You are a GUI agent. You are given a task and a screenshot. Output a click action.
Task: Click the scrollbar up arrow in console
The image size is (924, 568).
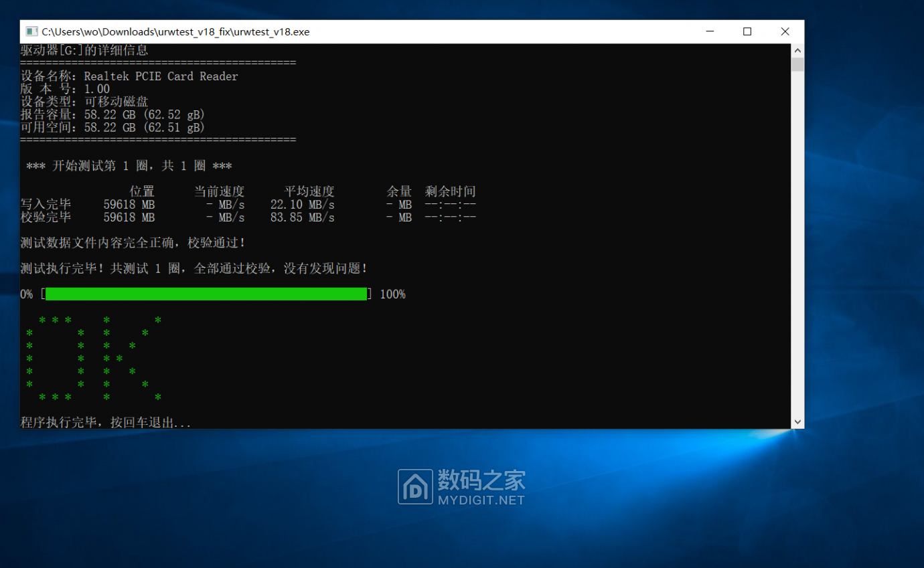[797, 51]
